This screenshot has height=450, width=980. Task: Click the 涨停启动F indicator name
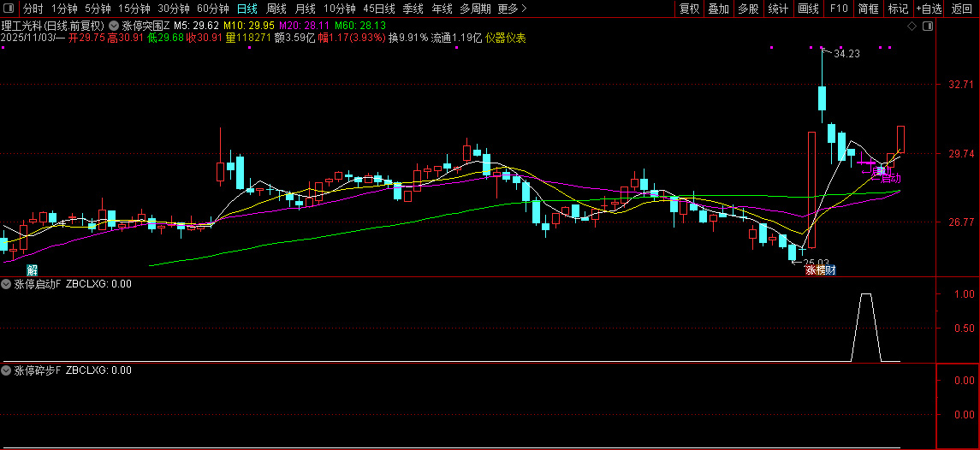coord(38,284)
